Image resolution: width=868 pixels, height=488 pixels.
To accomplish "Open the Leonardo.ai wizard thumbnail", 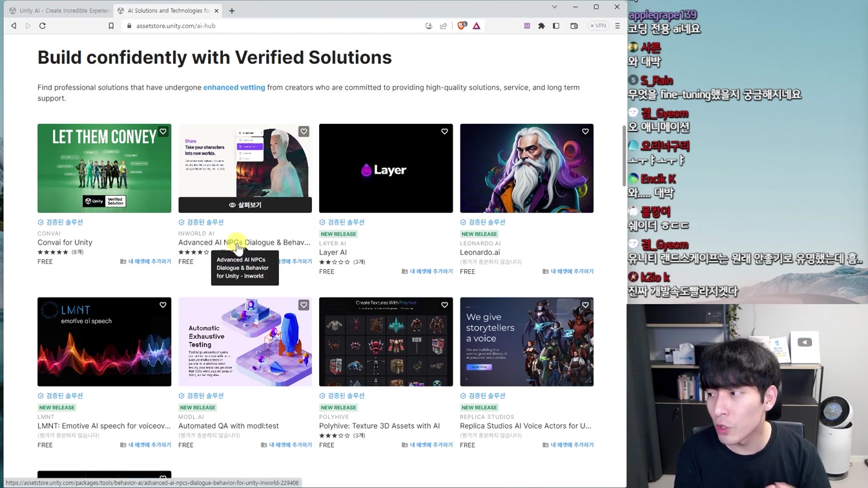I will tap(526, 168).
